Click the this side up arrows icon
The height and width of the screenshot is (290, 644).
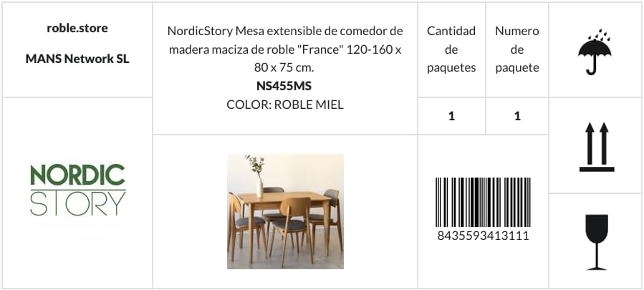coord(597,147)
